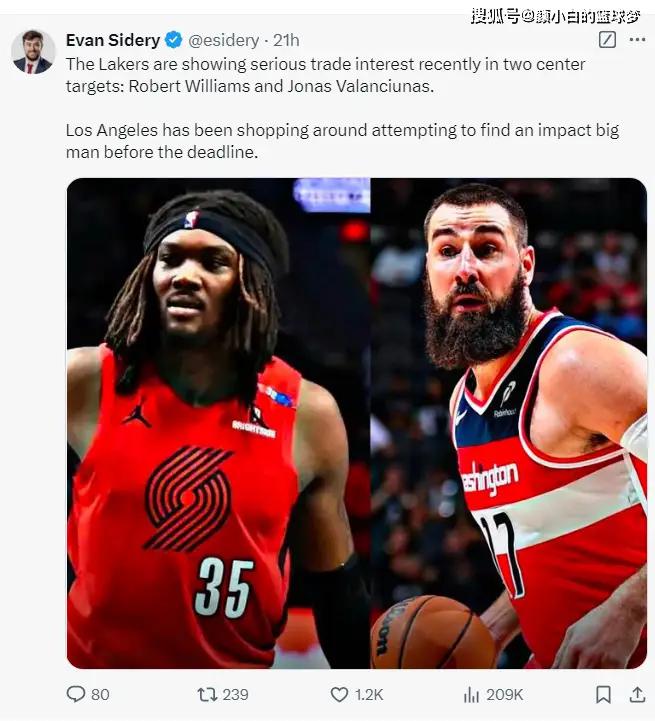Click the share upload icon
This screenshot has width=655, height=721.
[x=637, y=694]
